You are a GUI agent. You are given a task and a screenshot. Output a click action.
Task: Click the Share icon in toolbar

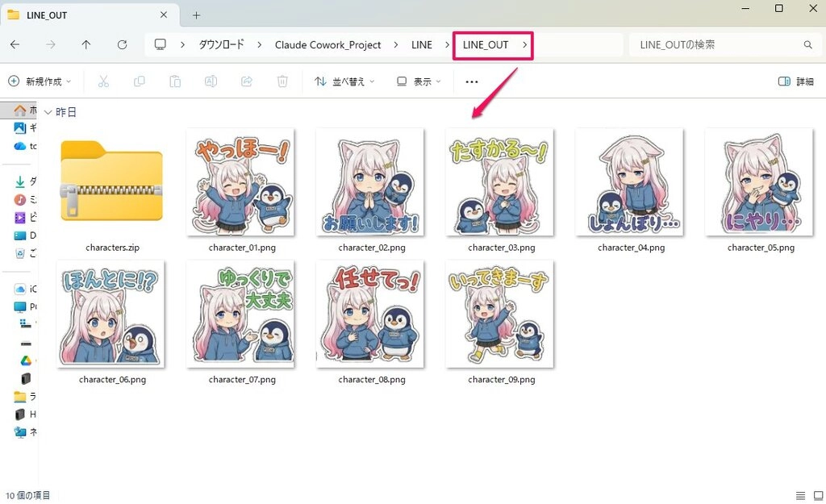[x=247, y=81]
